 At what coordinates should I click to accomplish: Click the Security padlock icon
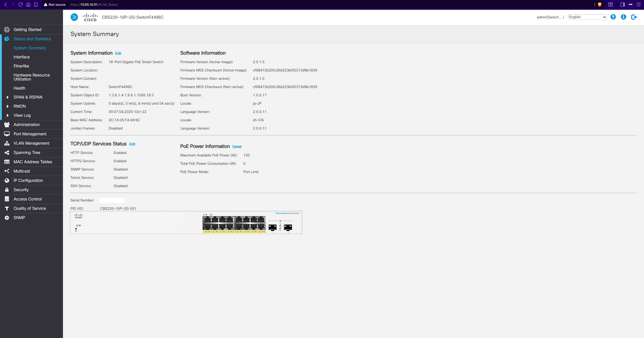pos(7,190)
